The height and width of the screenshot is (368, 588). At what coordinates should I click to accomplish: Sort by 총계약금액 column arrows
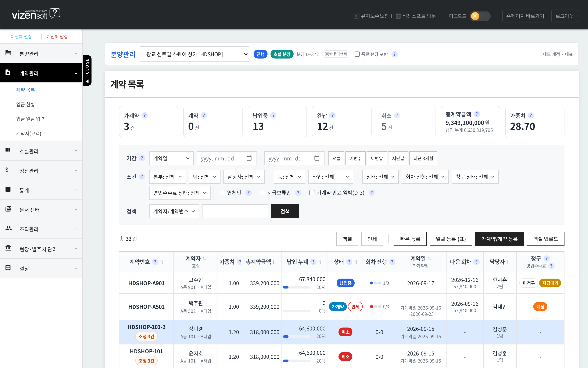coord(274,262)
